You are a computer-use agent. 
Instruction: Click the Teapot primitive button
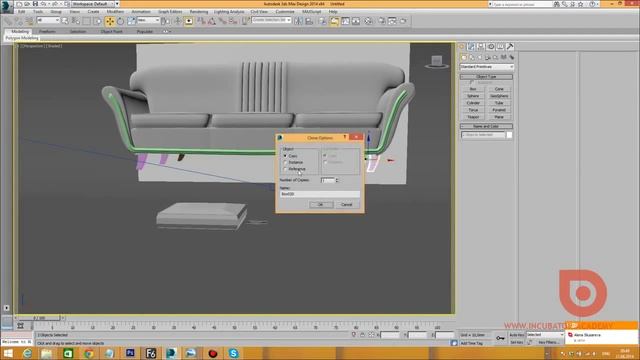(x=473, y=117)
